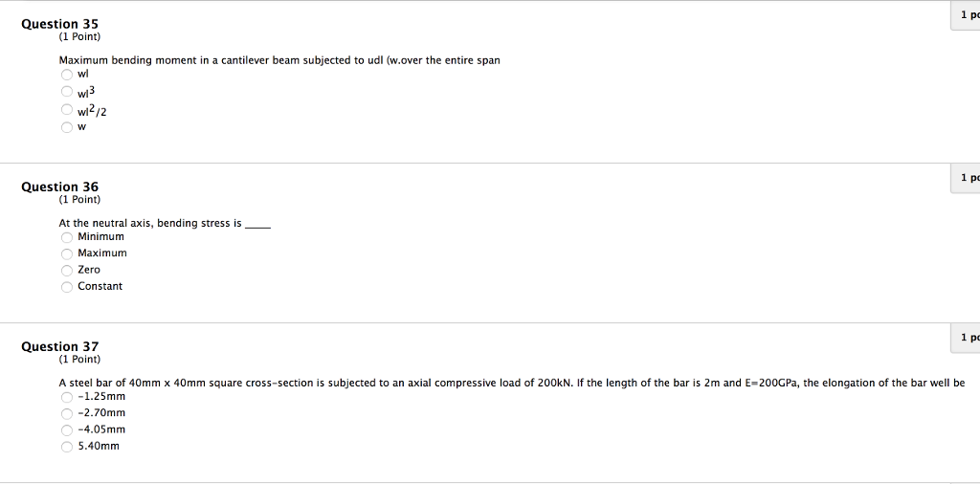Choose 'Constant' as the answer
Image resolution: width=980 pixels, height=484 pixels.
[67, 287]
